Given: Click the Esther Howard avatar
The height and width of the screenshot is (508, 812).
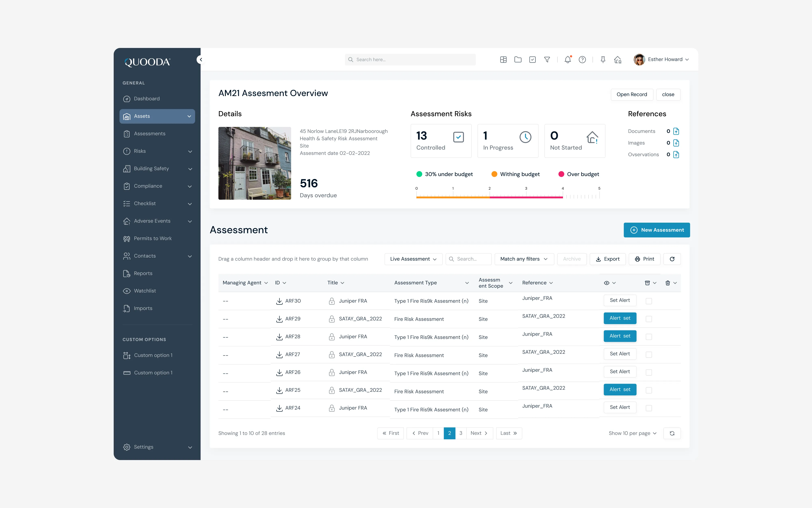Looking at the screenshot, I should point(639,60).
